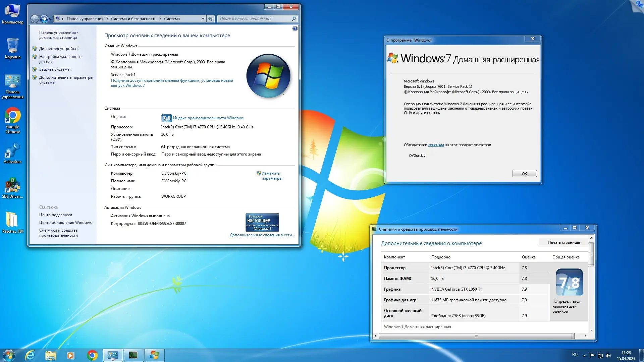Viewport: 644px width, 362px height.
Task: Click the horizontal scrollbar in performance window
Action: click(x=476, y=336)
